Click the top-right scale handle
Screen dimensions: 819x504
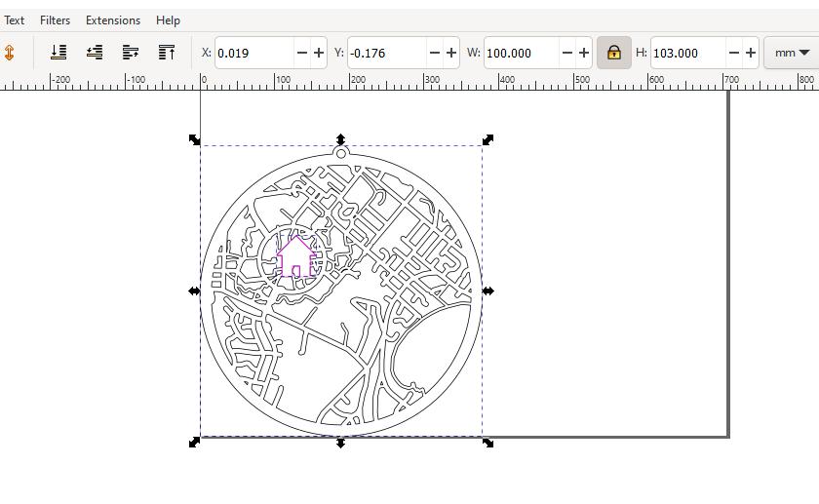(487, 139)
